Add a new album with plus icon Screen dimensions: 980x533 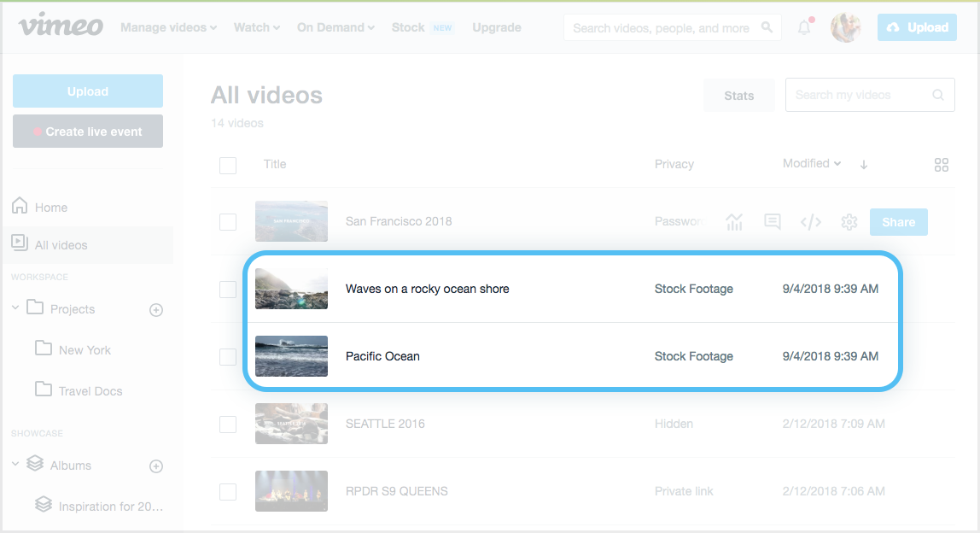tap(156, 466)
